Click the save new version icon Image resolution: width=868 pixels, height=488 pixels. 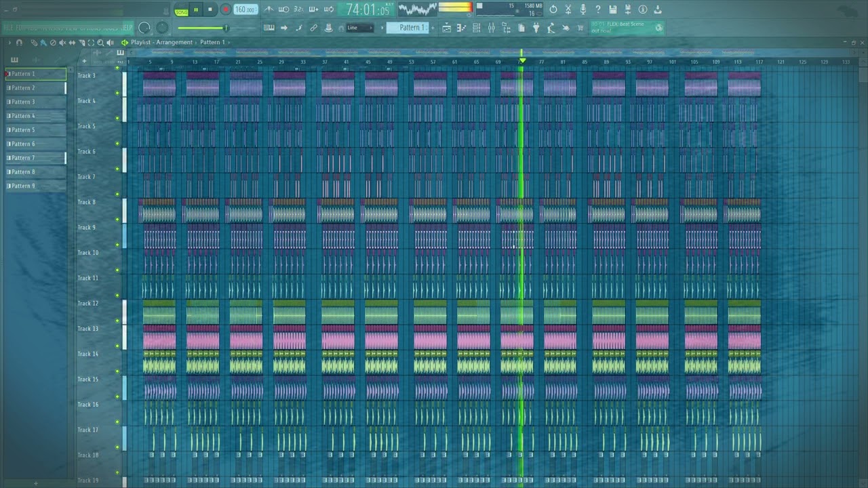point(628,9)
